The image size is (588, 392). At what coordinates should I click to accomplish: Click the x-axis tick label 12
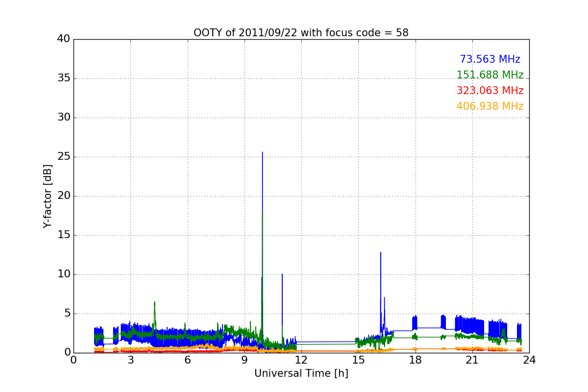pos(301,360)
